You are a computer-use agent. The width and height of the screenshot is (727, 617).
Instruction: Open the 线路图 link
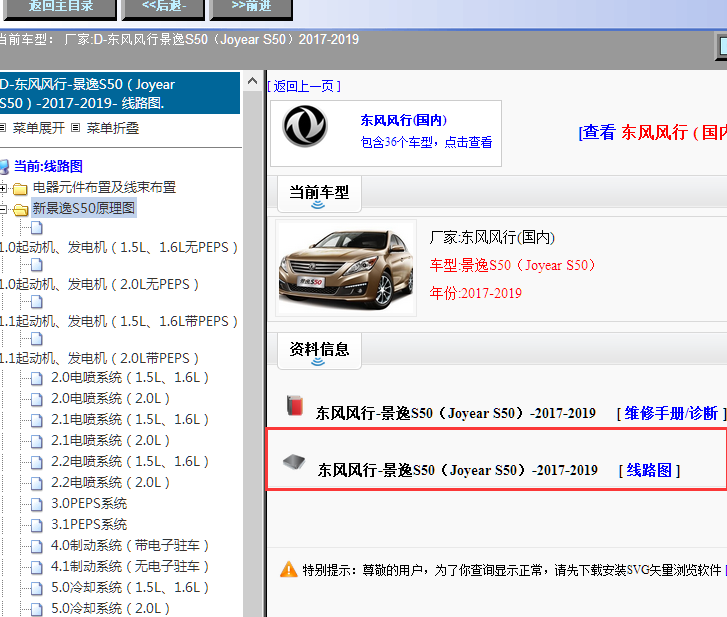[x=649, y=471]
